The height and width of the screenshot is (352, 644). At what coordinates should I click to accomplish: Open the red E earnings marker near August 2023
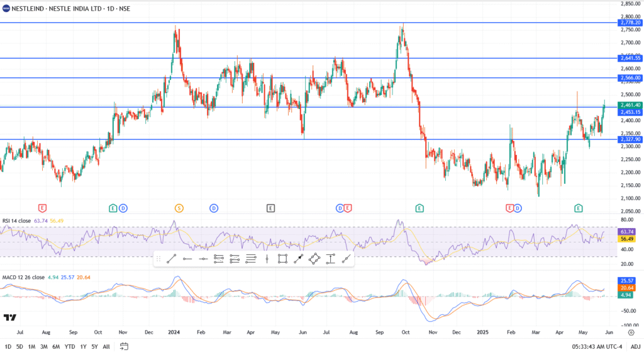pos(42,208)
